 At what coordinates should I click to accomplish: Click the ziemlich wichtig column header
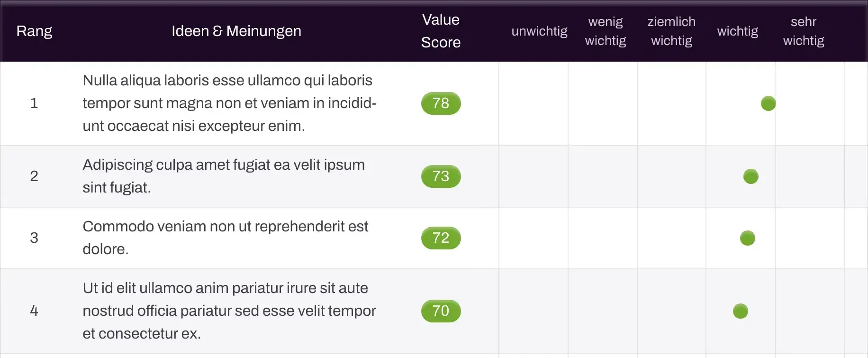click(671, 31)
